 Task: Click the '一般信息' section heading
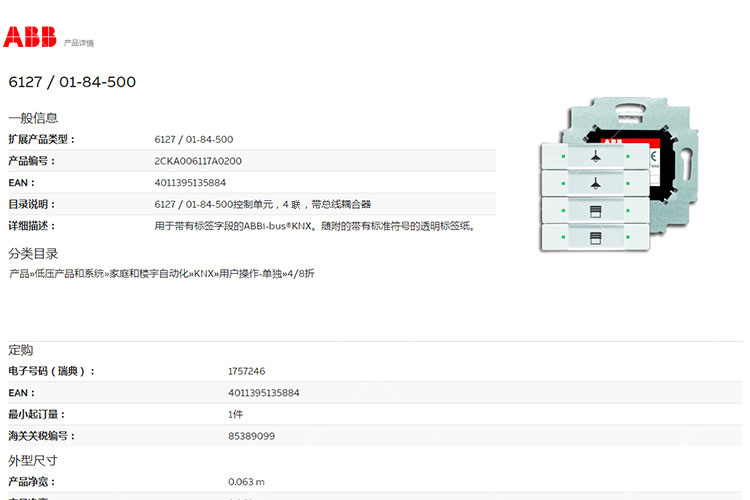click(33, 118)
